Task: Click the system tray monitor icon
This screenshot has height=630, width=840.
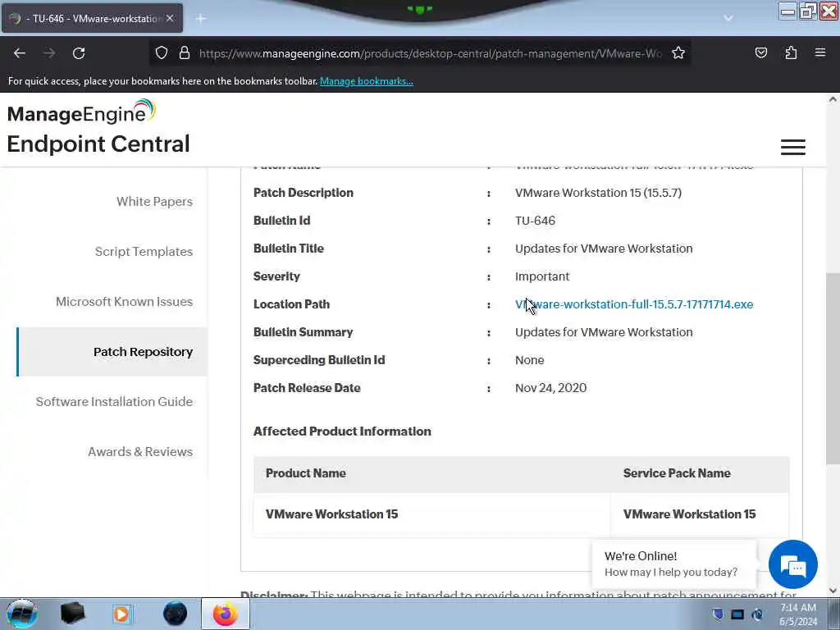Action: click(x=737, y=614)
